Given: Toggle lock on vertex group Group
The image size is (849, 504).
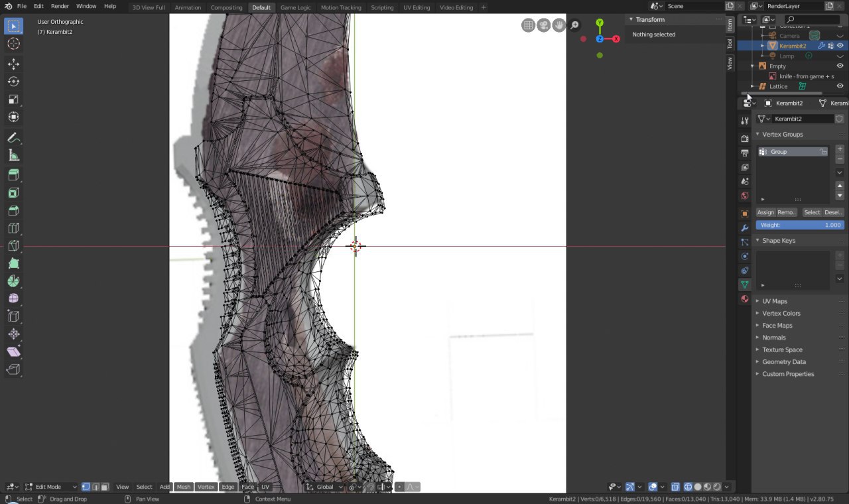Looking at the screenshot, I should 823,152.
